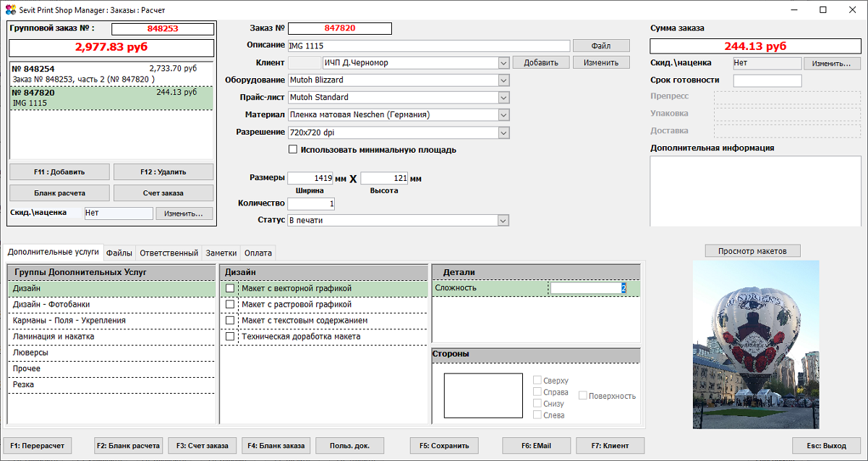
Task: Toggle the 'Справа' side checkbox
Action: coord(537,392)
